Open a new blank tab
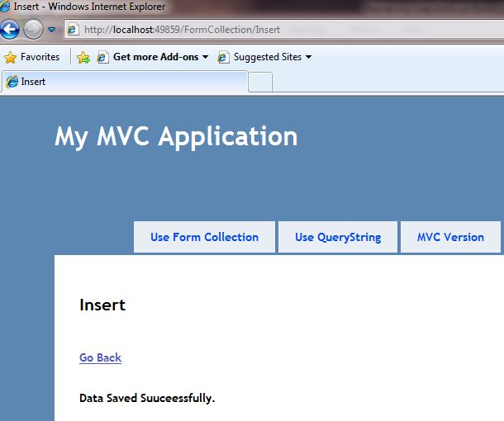 260,83
